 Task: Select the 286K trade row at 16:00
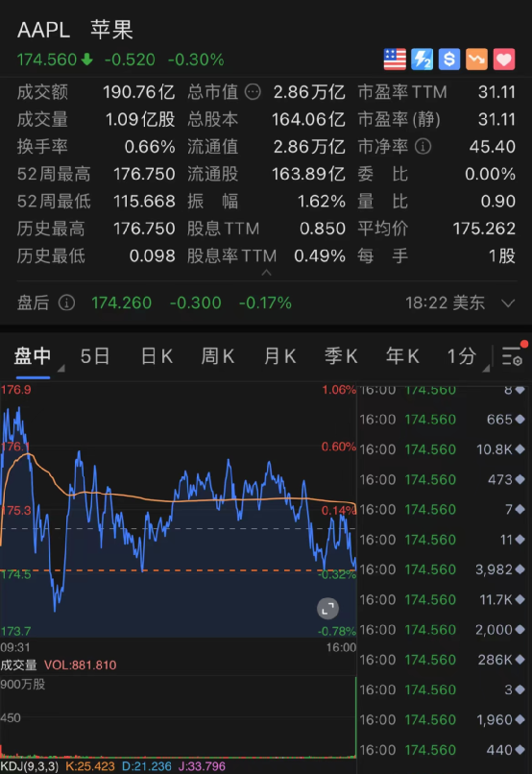coord(442,660)
